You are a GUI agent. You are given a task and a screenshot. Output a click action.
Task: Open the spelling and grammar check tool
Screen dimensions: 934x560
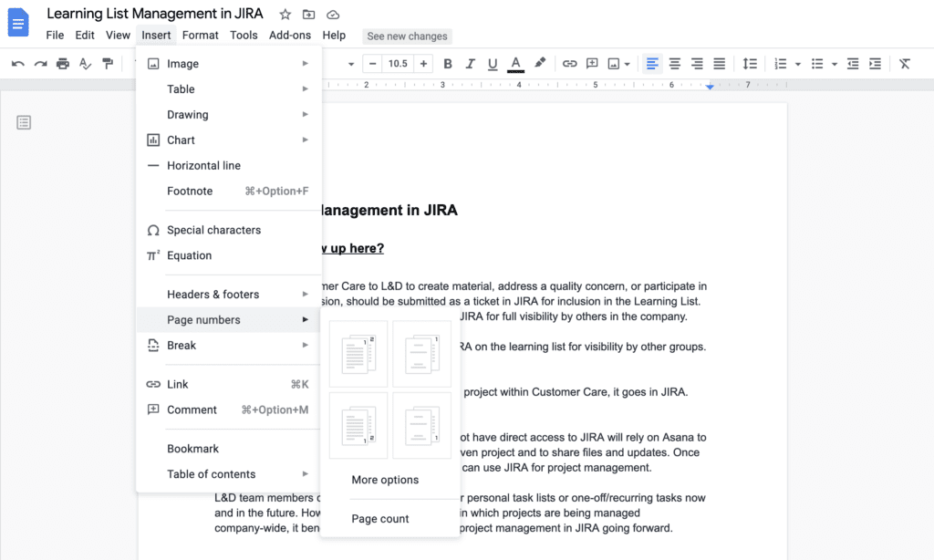tap(84, 64)
